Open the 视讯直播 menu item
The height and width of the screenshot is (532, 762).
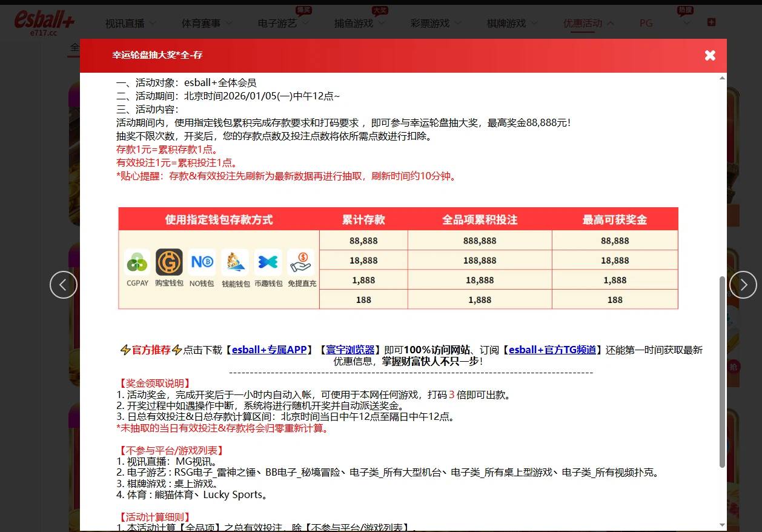[125, 23]
